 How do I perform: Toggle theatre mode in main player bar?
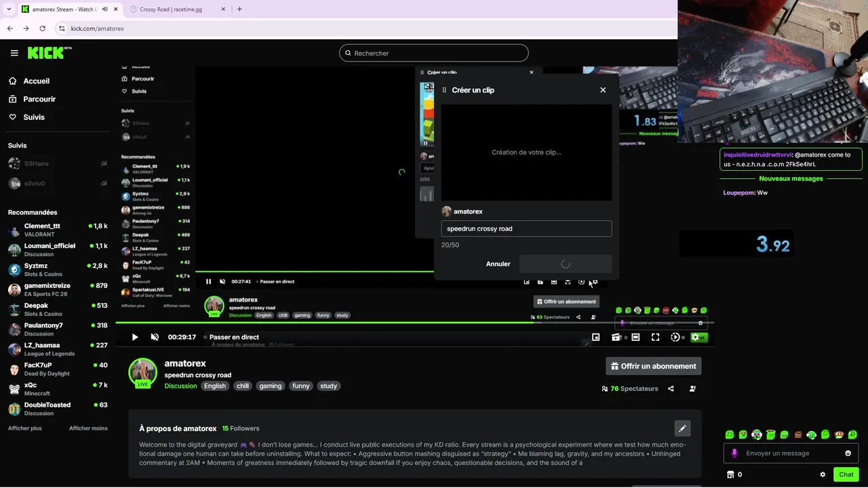point(635,337)
